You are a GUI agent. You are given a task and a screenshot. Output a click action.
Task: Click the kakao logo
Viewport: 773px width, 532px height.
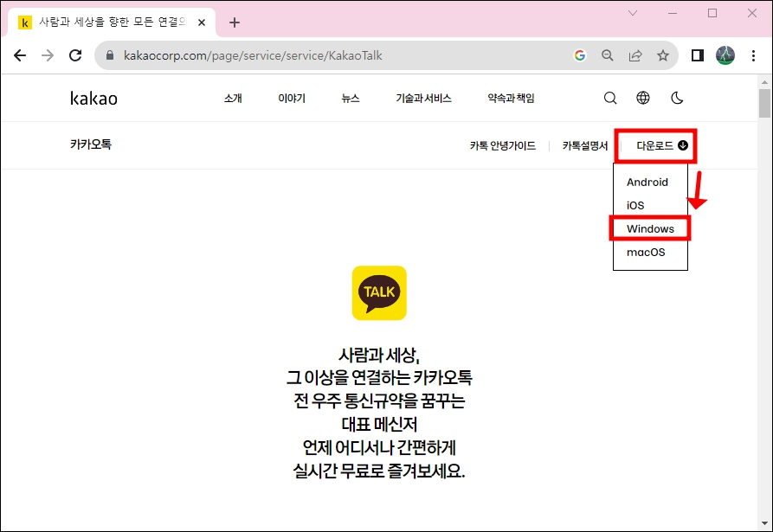coord(93,98)
